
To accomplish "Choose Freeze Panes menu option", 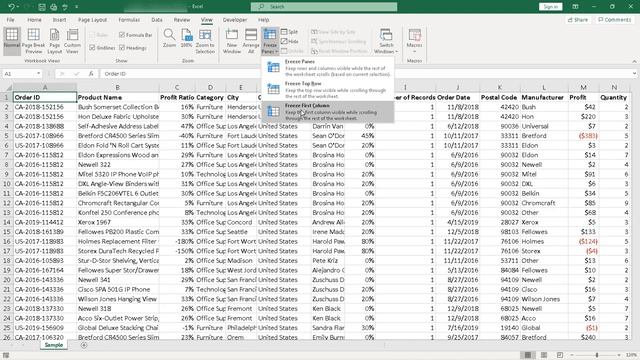I will (328, 68).
